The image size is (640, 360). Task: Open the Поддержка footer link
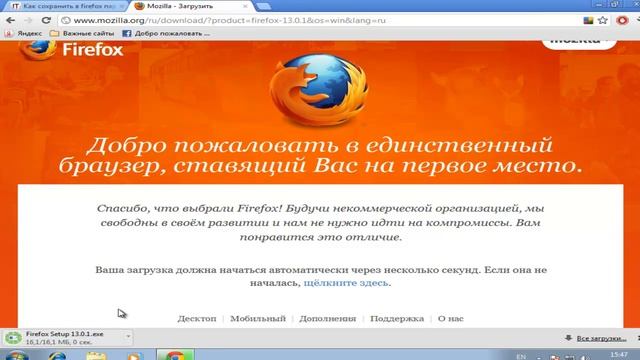point(397,319)
